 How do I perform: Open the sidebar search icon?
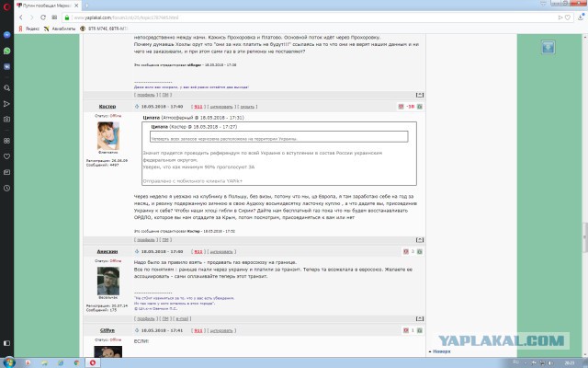click(x=6, y=88)
